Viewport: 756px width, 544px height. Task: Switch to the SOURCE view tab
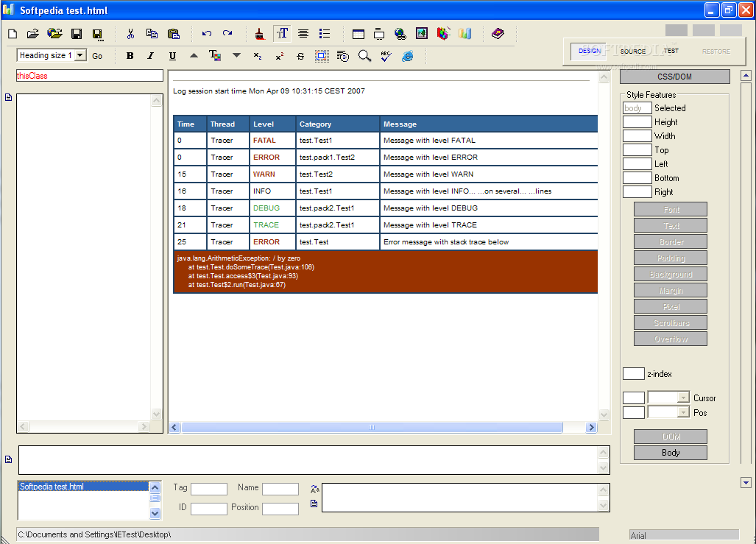pyautogui.click(x=632, y=52)
